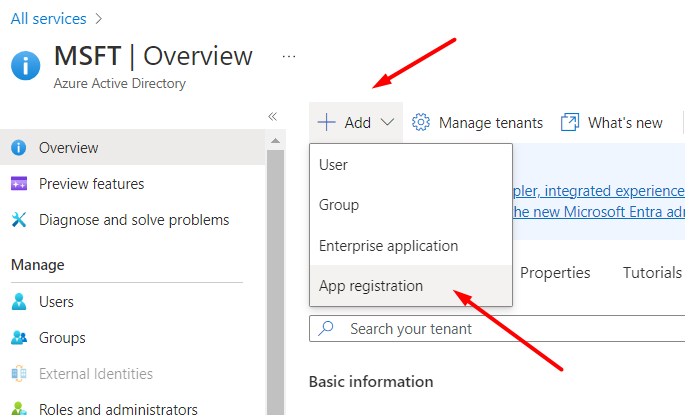Image resolution: width=685 pixels, height=415 pixels.
Task: Choose Enterprise application from Add menu
Action: point(411,246)
